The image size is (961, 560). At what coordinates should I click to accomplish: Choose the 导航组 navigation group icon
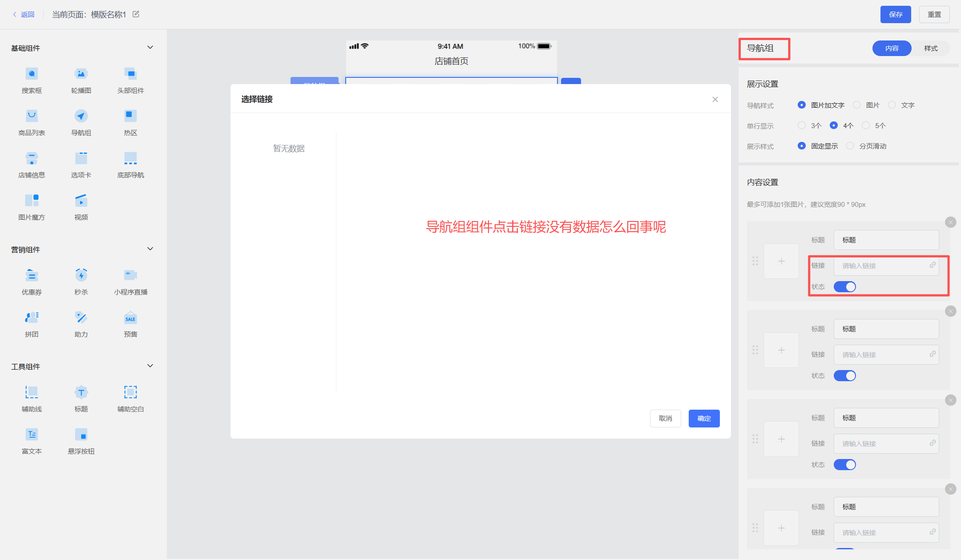(x=81, y=116)
